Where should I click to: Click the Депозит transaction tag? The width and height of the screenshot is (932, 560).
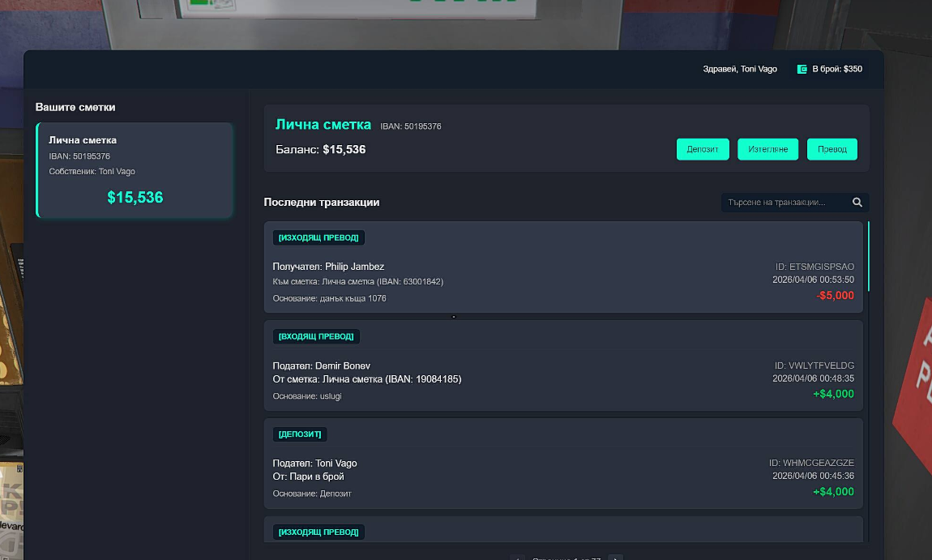point(300,434)
